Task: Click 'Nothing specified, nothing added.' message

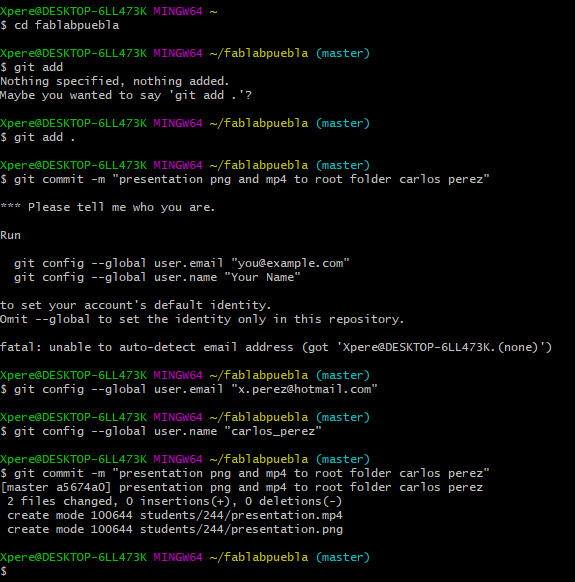Action: 115,81
